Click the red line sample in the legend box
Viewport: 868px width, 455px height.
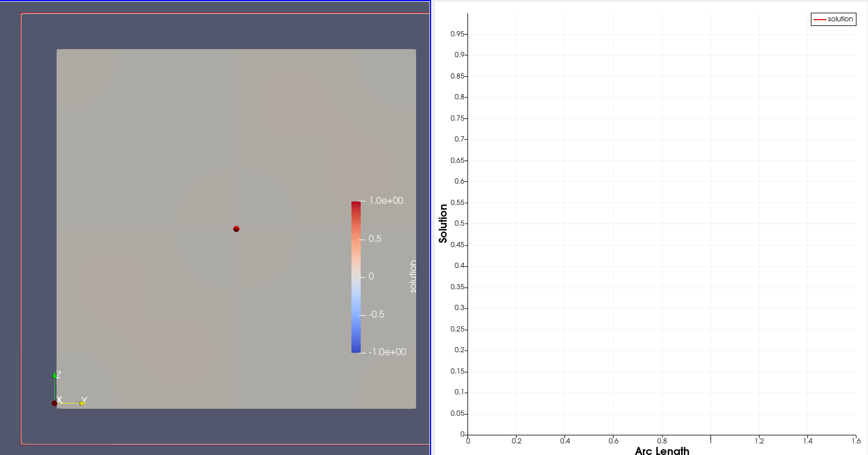point(820,19)
